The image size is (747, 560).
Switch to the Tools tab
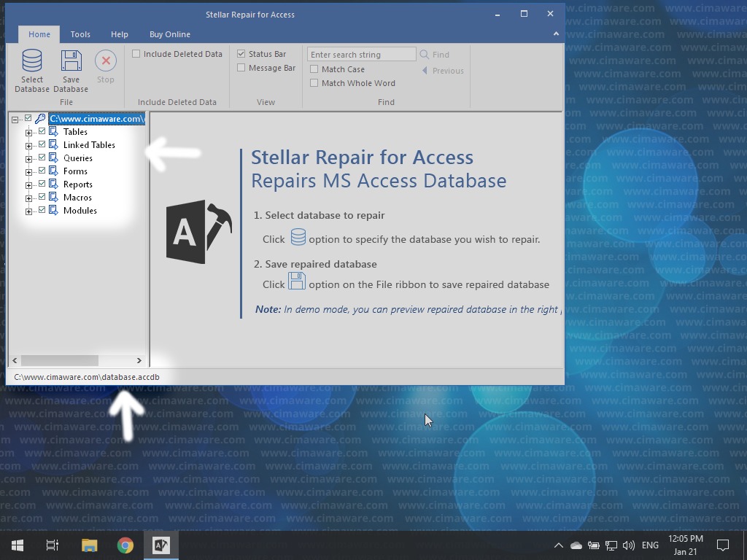pos(80,34)
